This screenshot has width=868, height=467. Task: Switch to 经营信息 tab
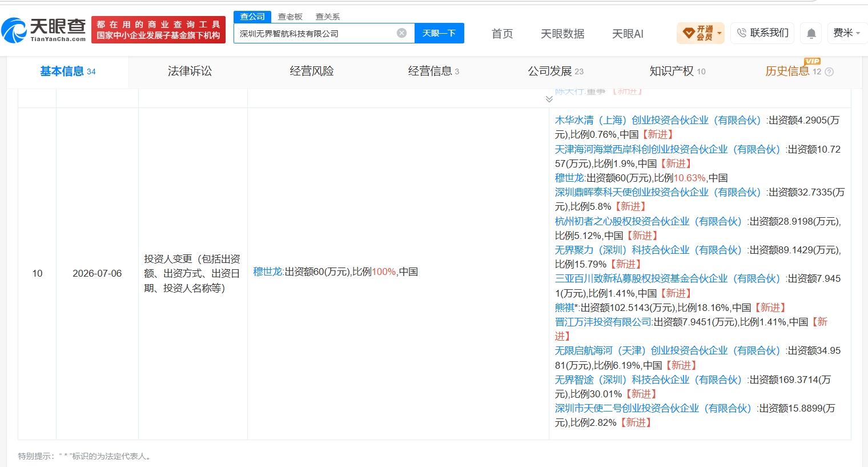click(433, 71)
